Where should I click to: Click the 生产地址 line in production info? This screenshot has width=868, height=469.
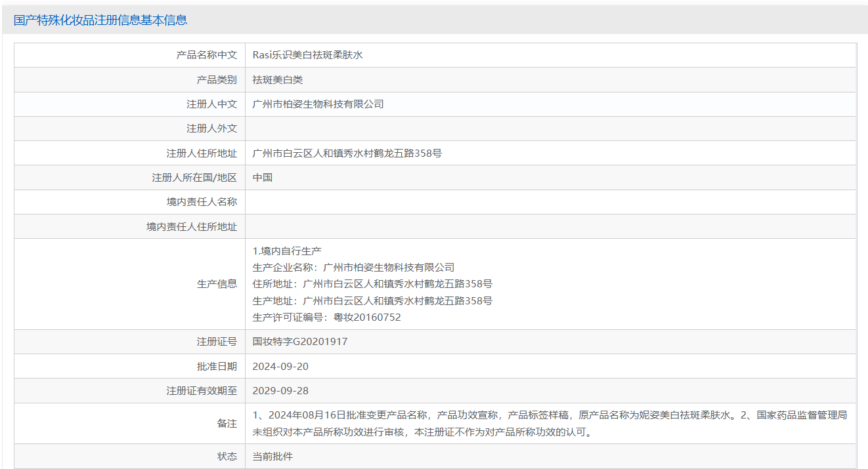pyautogui.click(x=372, y=301)
